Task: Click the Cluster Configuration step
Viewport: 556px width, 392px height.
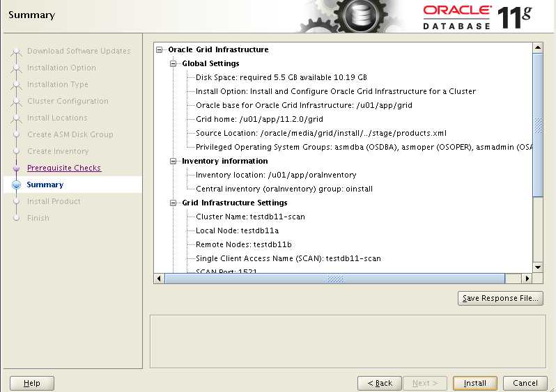Action: (x=68, y=101)
